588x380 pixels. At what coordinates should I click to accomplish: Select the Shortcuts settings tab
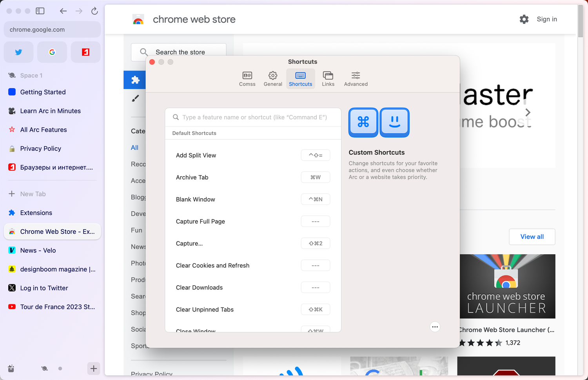pyautogui.click(x=301, y=79)
